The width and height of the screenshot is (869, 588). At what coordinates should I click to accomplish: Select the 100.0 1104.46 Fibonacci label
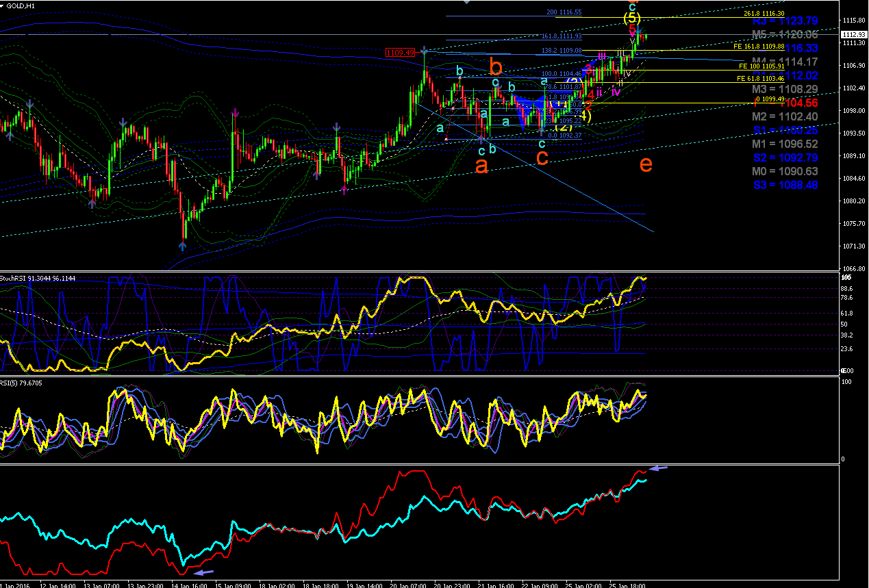562,74
